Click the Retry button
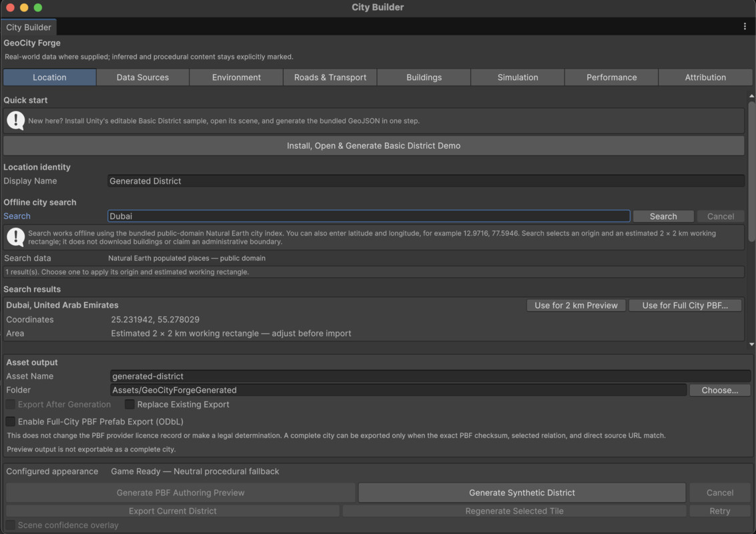 pos(719,511)
